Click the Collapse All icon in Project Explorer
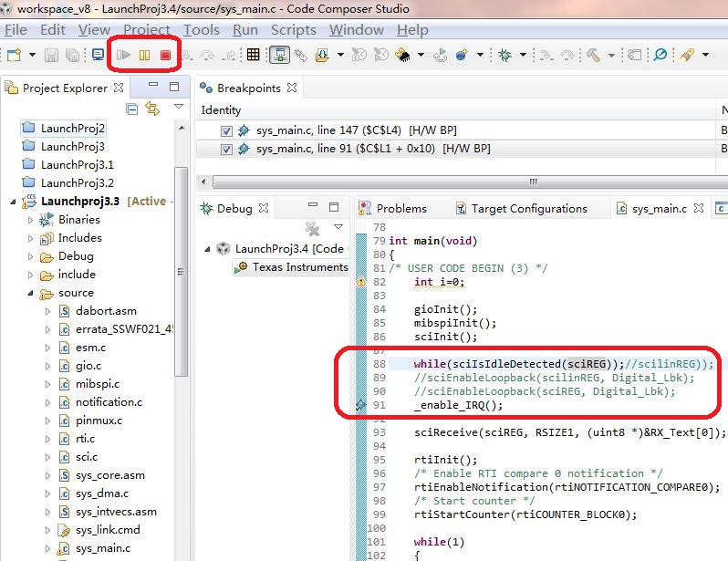 point(132,109)
